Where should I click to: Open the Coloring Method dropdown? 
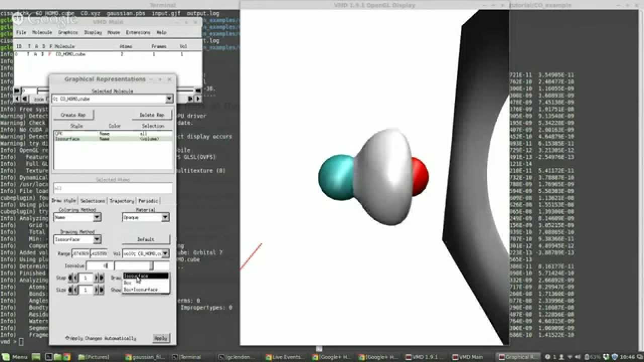[77, 218]
